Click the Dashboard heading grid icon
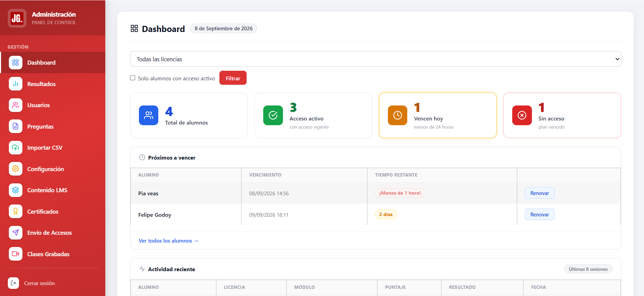644x296 pixels. [134, 29]
